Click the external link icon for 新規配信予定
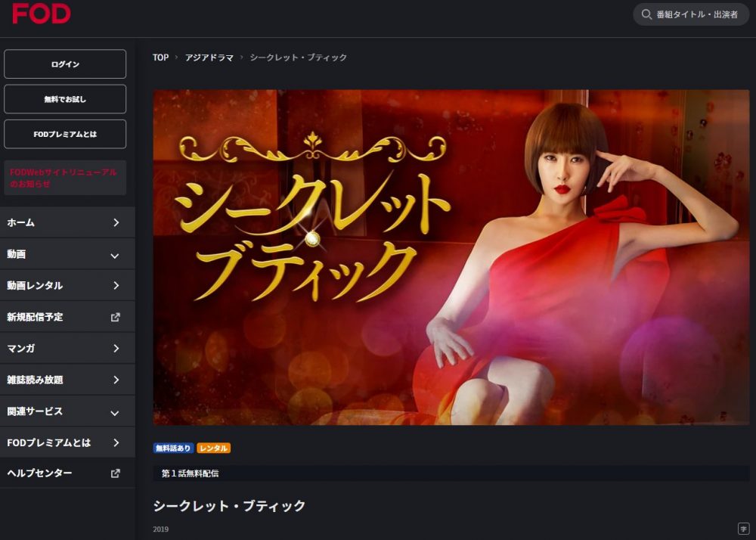756x540 pixels. coord(115,317)
